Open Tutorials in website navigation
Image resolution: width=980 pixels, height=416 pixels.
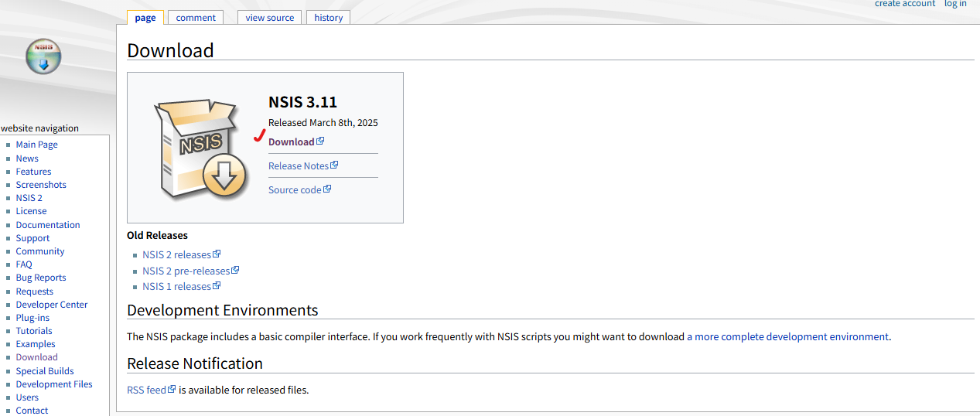(34, 331)
